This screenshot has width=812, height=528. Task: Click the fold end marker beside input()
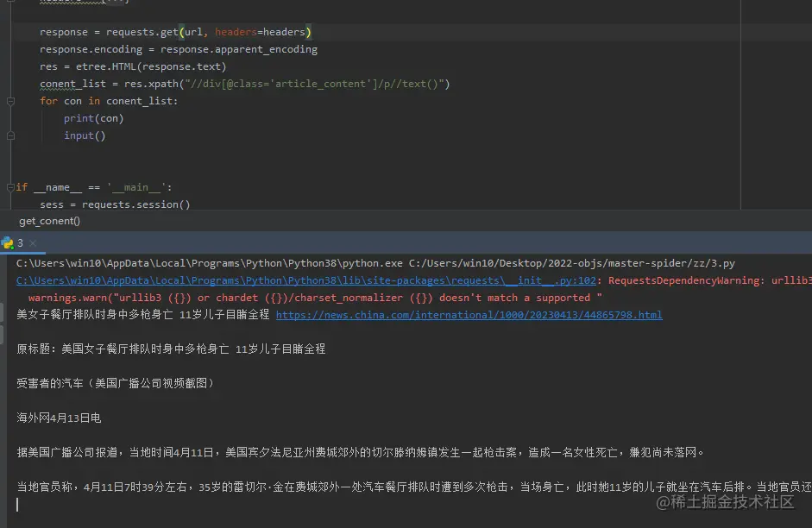coord(10,135)
